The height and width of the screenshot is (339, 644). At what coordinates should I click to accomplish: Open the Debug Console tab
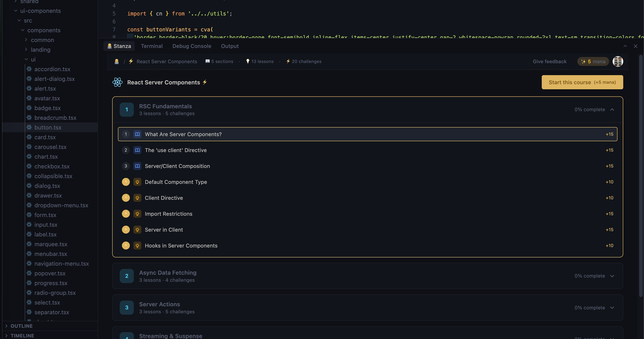(x=191, y=46)
